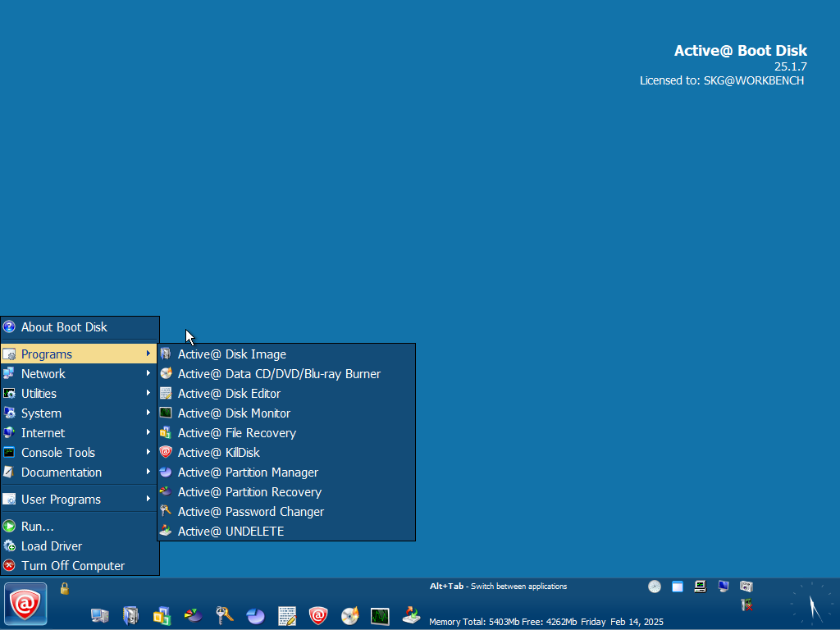Image resolution: width=840 pixels, height=630 pixels.
Task: Open the Disk Monitor taskbar icon
Action: [379, 615]
